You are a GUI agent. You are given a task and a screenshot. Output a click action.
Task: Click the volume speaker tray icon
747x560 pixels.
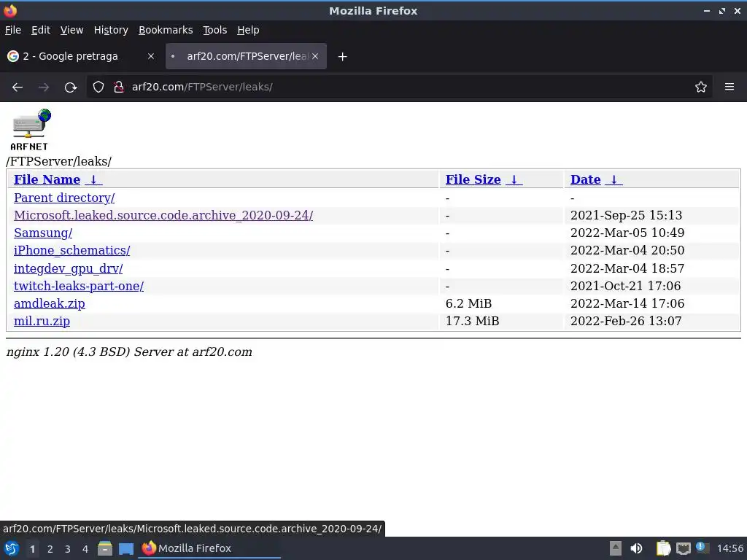pos(636,548)
